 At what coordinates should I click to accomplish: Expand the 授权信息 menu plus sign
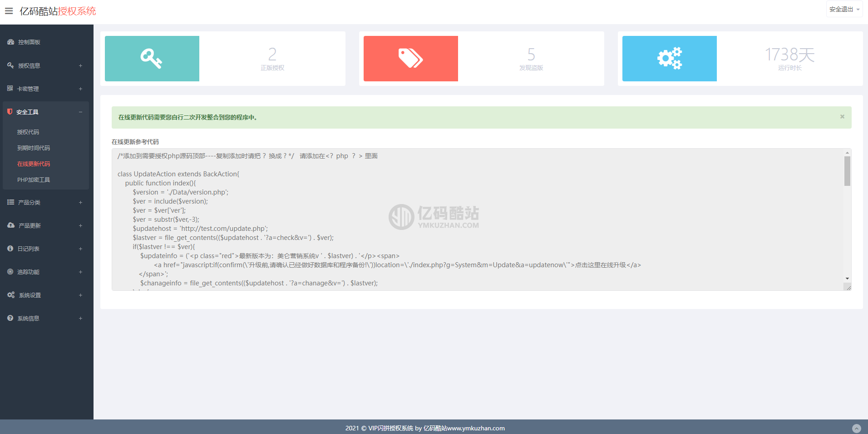(x=80, y=65)
